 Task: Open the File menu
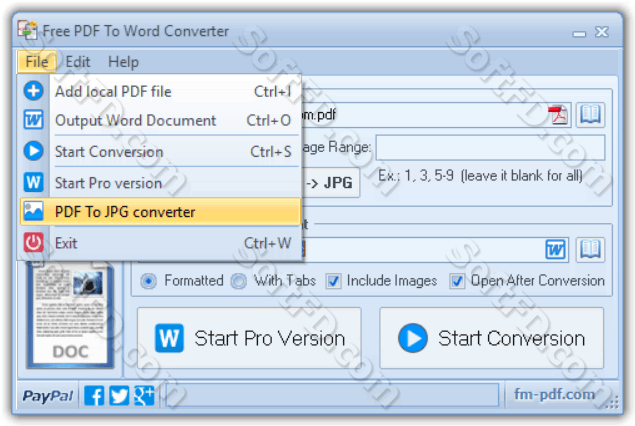pos(36,62)
